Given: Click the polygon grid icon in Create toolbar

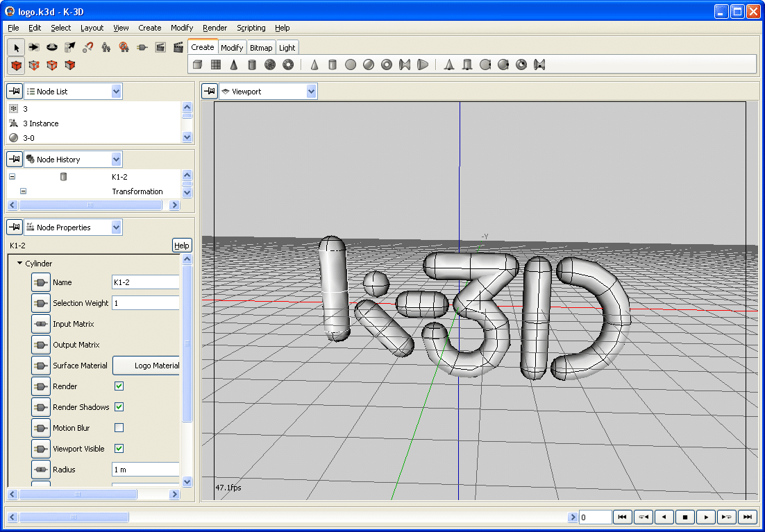Looking at the screenshot, I should [x=216, y=65].
